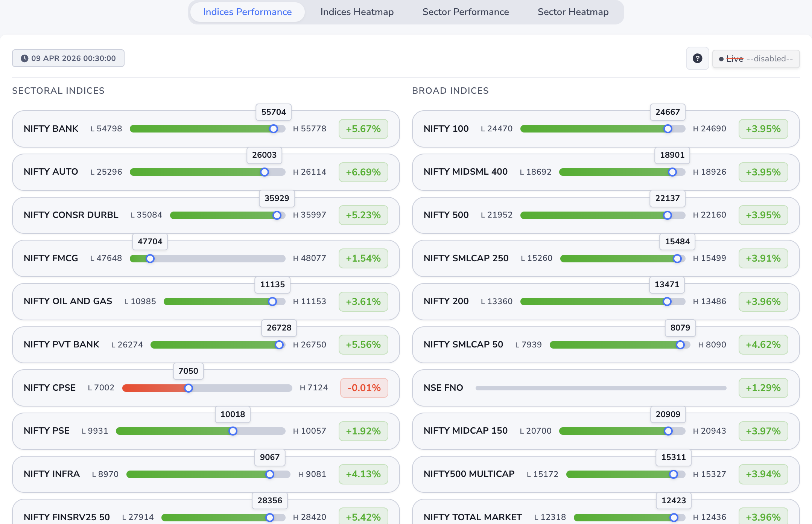Click the clock icon in the timestamp chip

coord(24,58)
